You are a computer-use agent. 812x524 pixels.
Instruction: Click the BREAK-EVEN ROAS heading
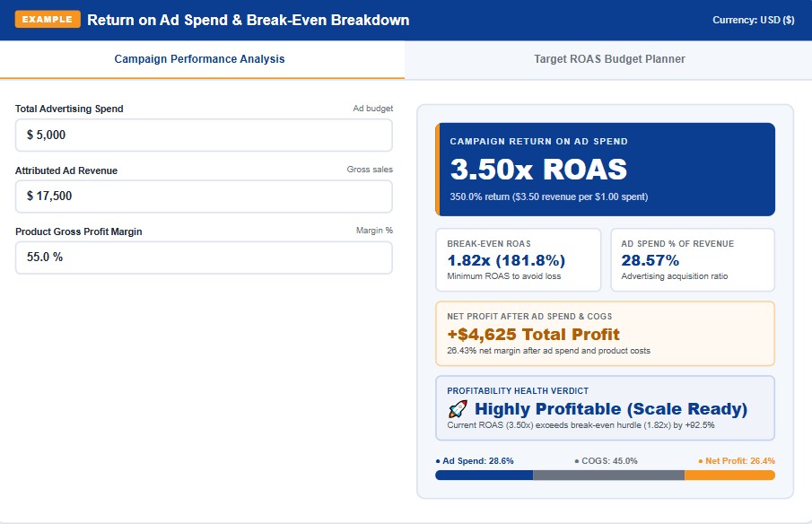(489, 244)
